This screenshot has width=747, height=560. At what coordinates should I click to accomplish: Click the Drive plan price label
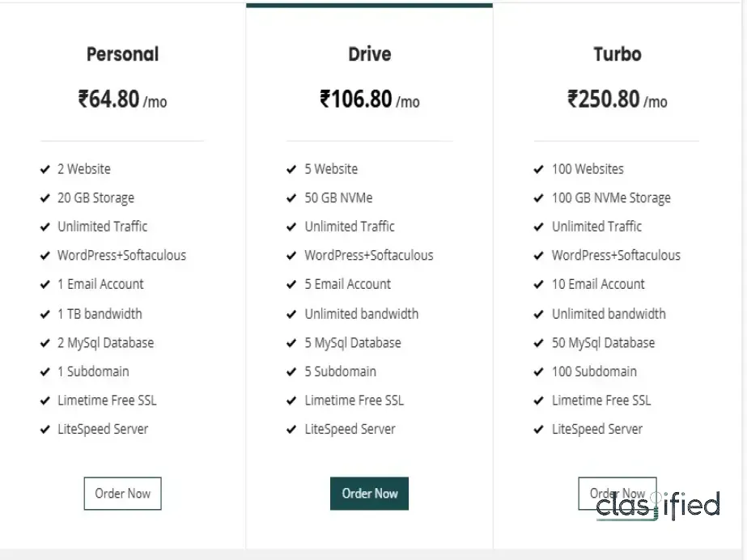pyautogui.click(x=369, y=100)
